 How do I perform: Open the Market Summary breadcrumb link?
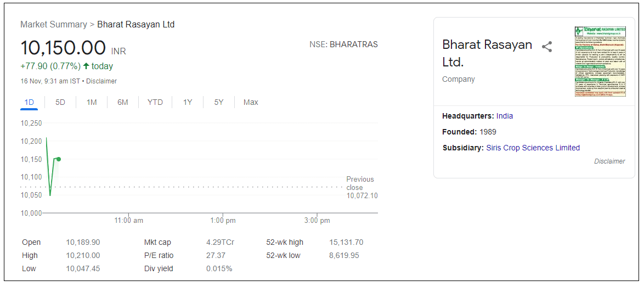(54, 25)
